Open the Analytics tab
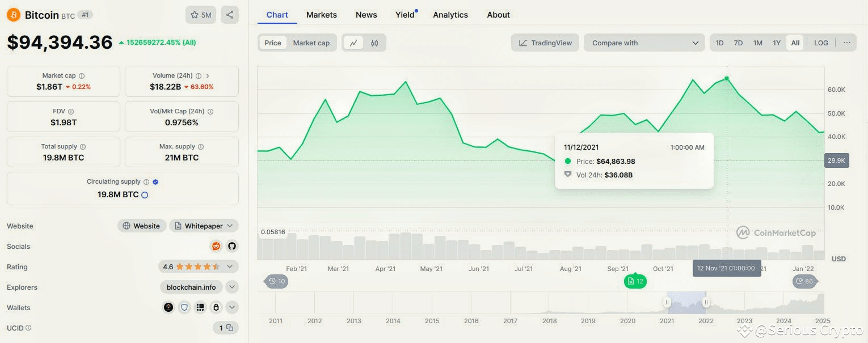Viewport: 868px width, 343px height. 450,15
